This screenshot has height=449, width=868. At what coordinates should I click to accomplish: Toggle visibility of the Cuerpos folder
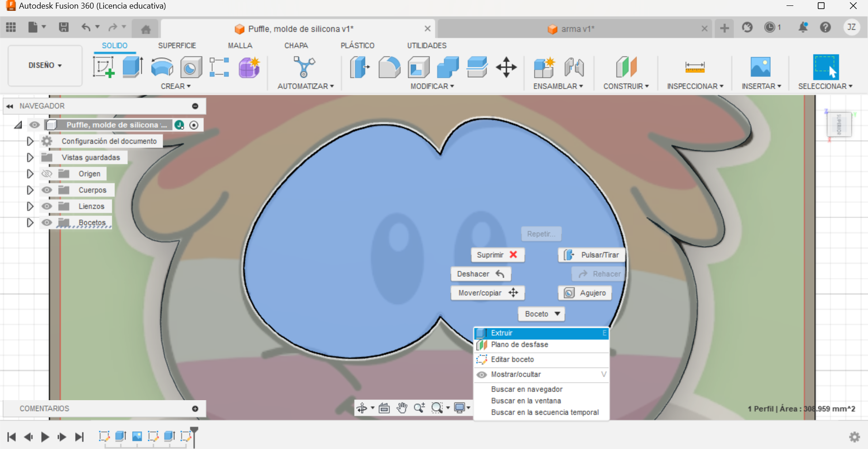coord(47,190)
